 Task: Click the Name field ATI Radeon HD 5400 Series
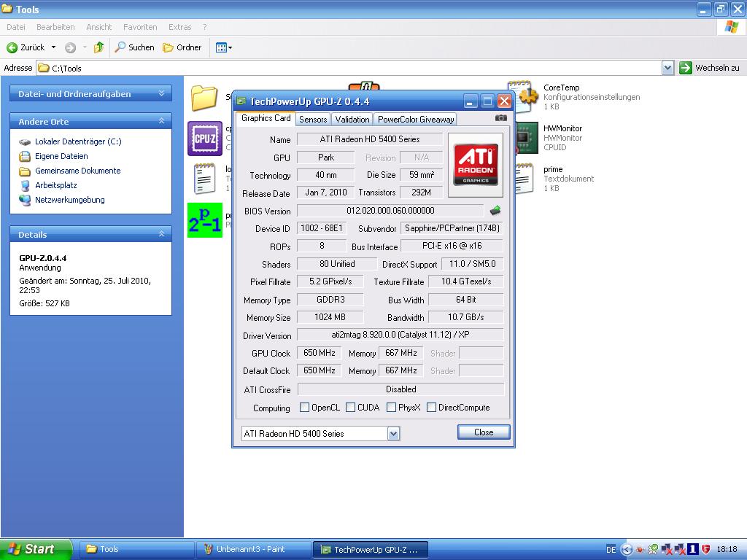point(370,139)
